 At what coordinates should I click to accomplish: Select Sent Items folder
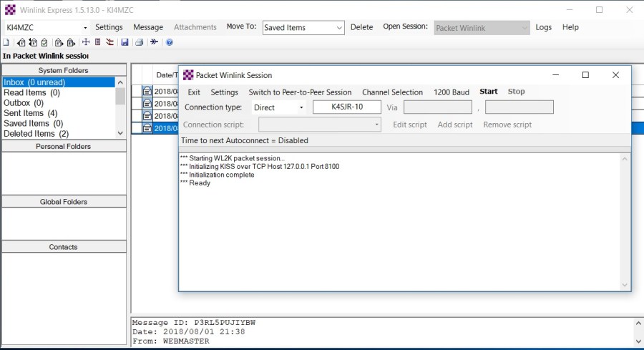point(30,113)
